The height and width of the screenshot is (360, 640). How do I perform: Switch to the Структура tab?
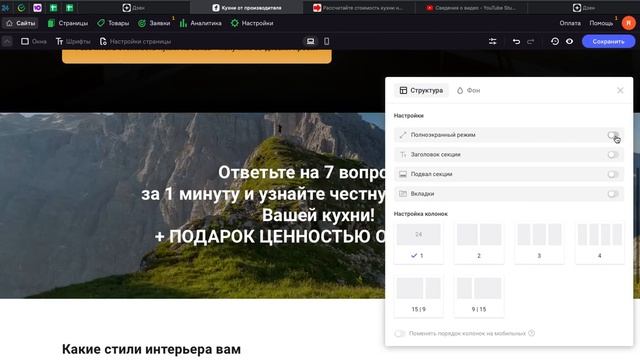[421, 90]
